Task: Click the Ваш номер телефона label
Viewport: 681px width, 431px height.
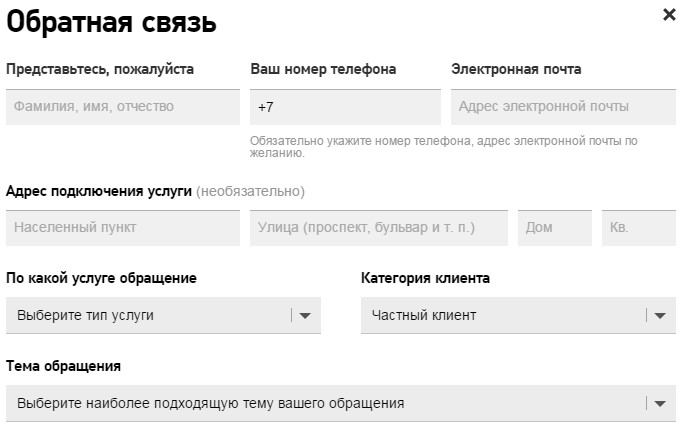Action: click(323, 69)
